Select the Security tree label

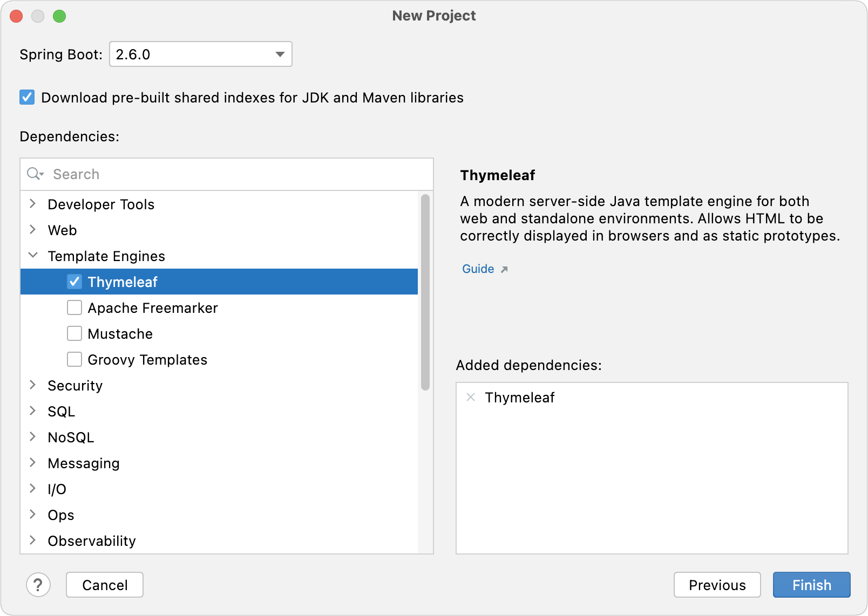[x=75, y=386]
